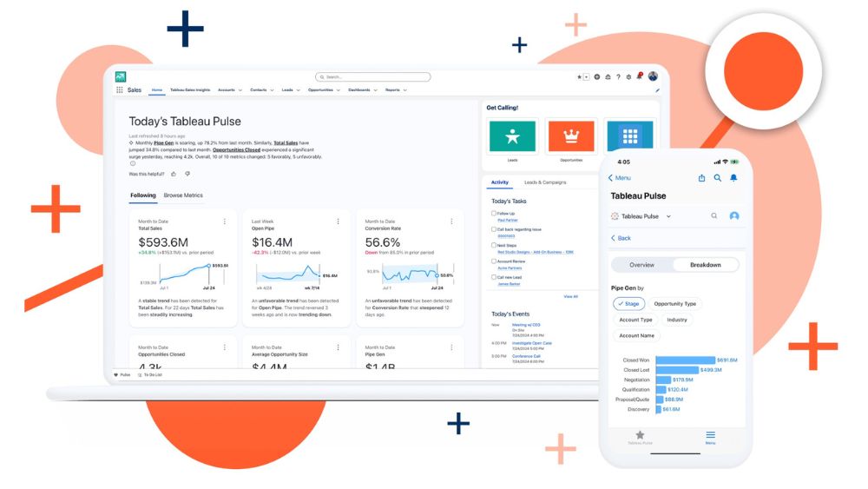Select the Opportunity Type chip
This screenshot has height=489, width=868.
[x=674, y=303]
